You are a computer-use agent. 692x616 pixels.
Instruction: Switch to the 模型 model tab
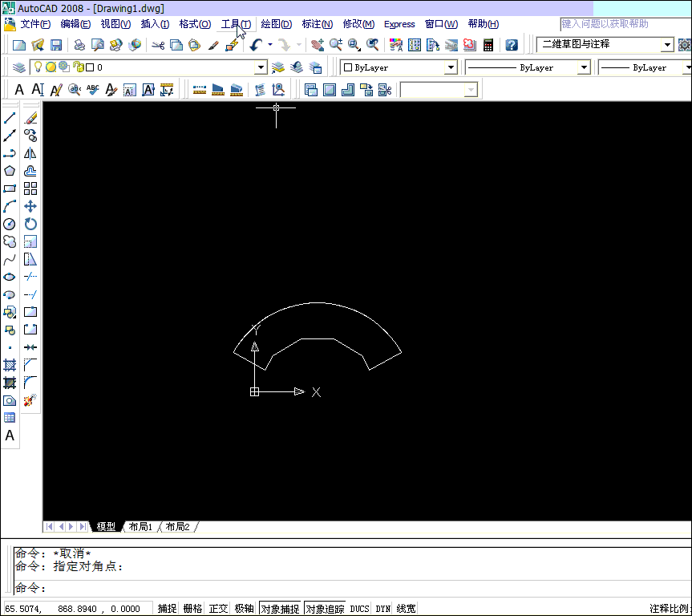[106, 526]
